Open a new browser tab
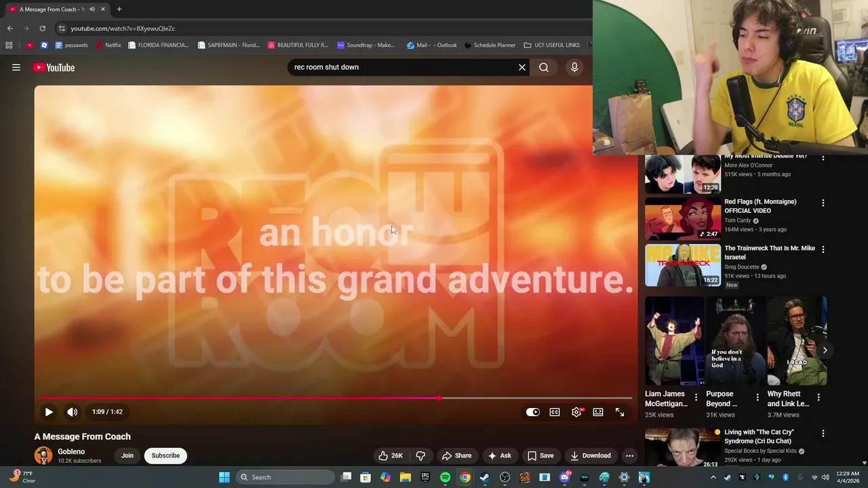 [x=119, y=9]
